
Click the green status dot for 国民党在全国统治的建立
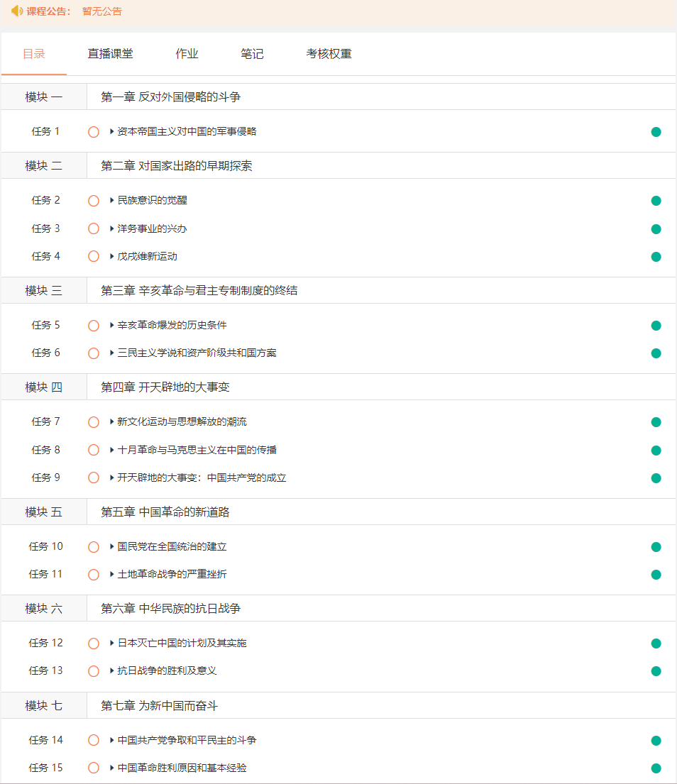click(656, 547)
